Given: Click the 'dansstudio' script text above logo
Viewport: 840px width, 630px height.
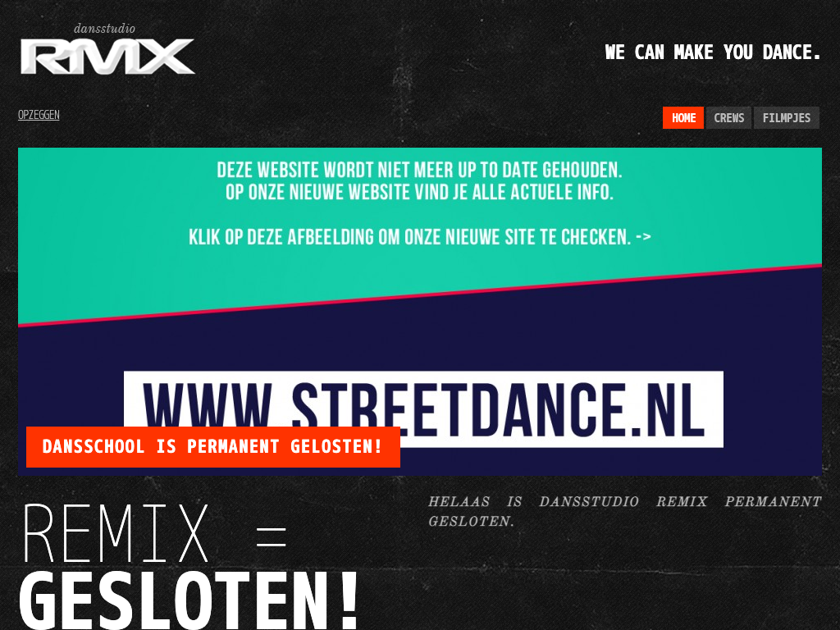Looking at the screenshot, I should point(104,29).
